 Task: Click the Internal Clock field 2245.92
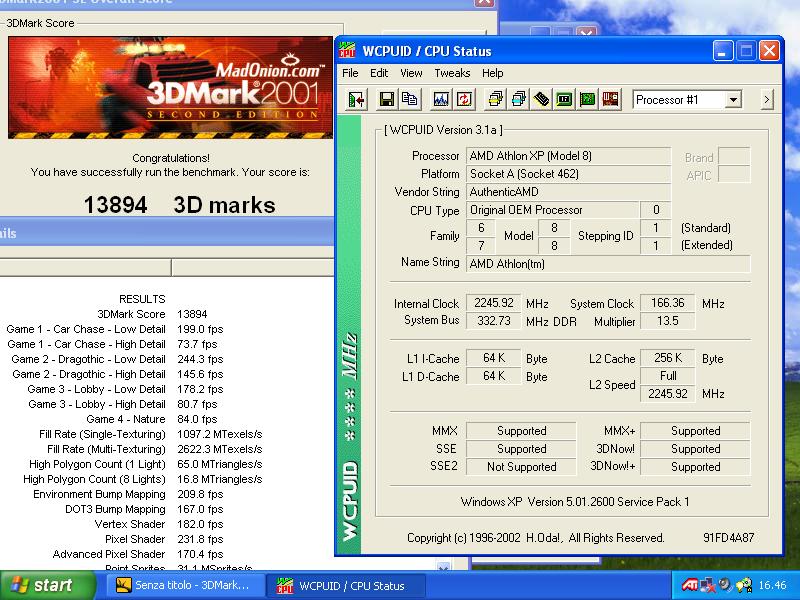point(493,303)
